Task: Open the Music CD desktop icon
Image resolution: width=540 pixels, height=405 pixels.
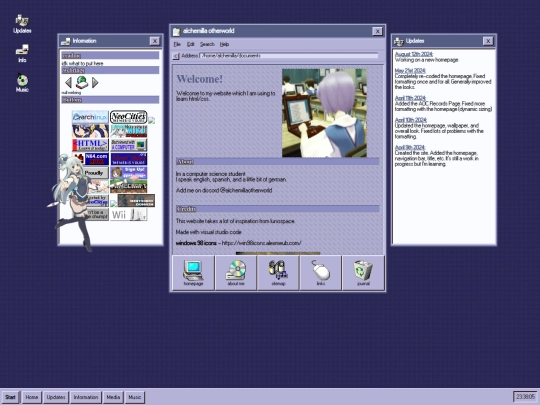Action: pos(22,83)
